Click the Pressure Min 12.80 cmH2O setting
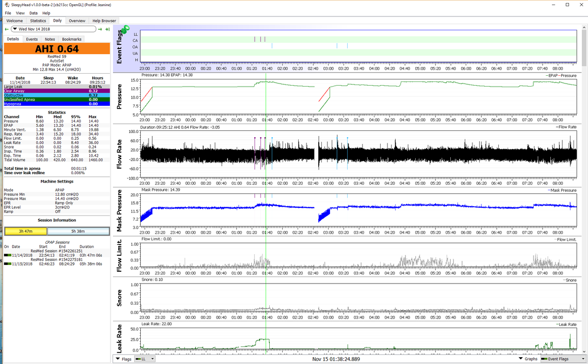Image resolution: width=588 pixels, height=364 pixels. tap(57, 194)
